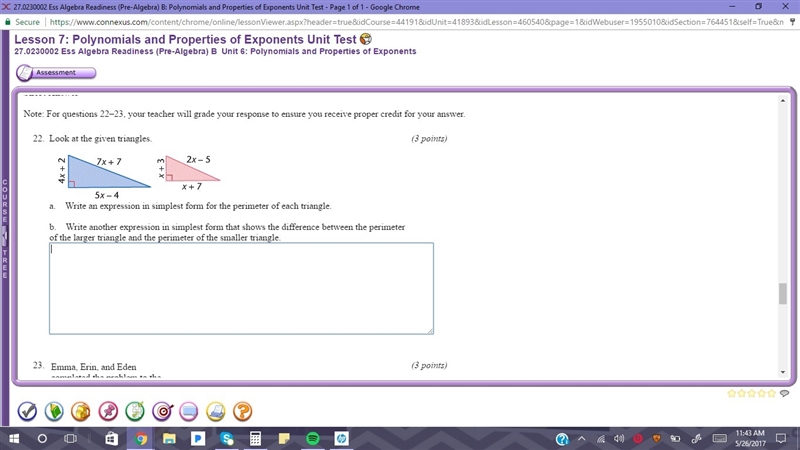
Task: Click the Secure padlock indicator
Action: point(22,22)
